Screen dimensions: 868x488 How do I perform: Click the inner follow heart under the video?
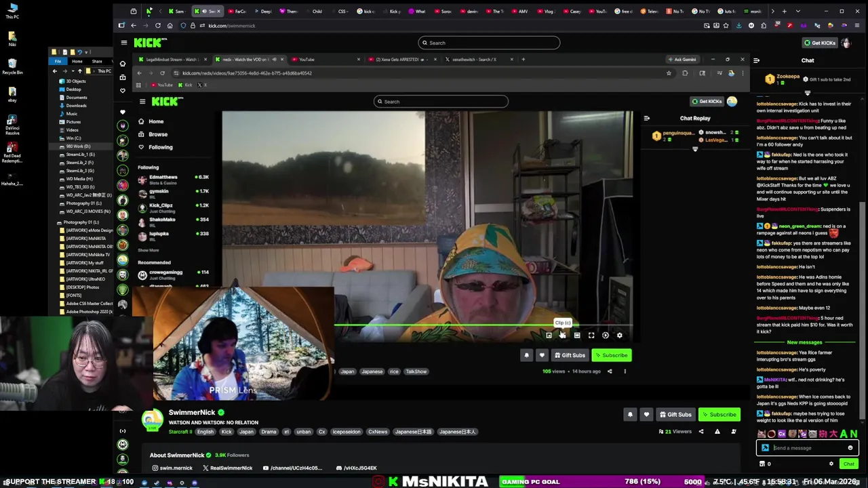click(542, 355)
